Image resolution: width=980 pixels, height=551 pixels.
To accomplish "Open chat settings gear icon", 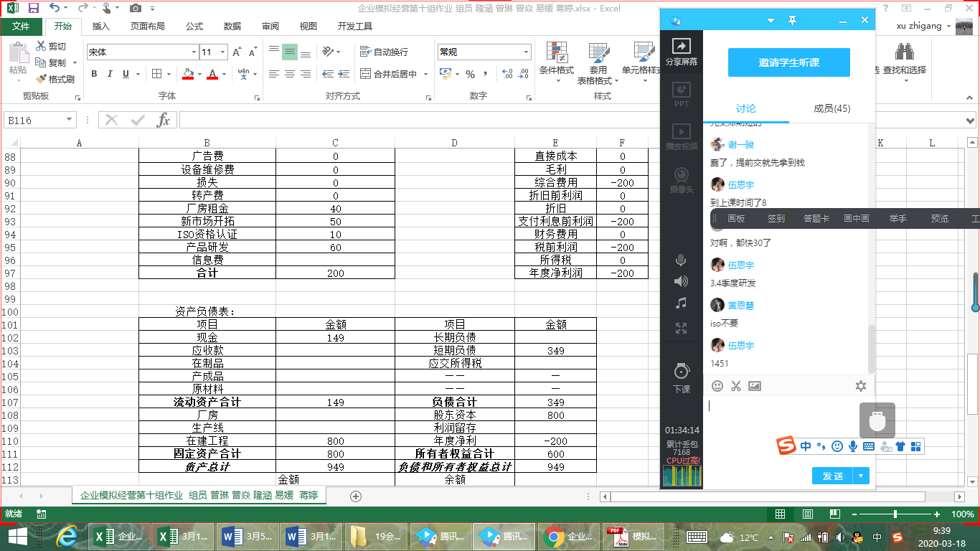I will (860, 386).
